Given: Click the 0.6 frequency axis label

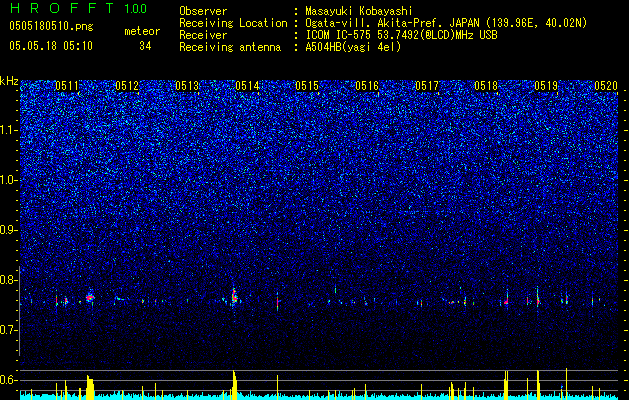Looking at the screenshot, I should pyautogui.click(x=9, y=380).
